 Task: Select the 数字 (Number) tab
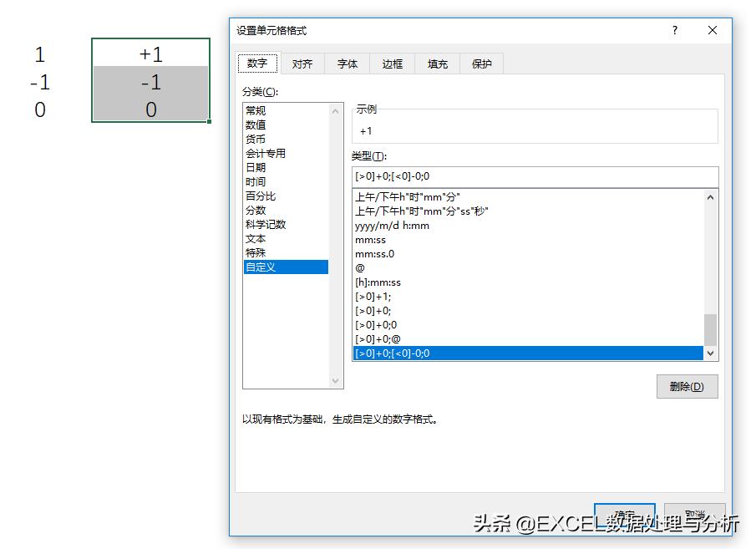click(257, 63)
